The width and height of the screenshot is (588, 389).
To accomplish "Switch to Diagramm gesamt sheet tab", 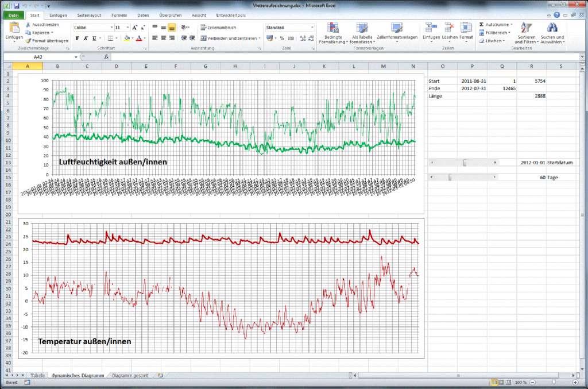I will click(130, 375).
